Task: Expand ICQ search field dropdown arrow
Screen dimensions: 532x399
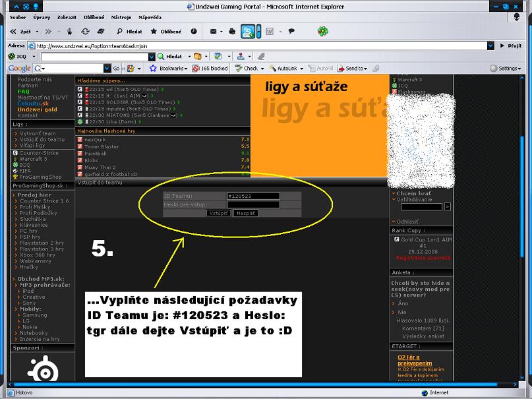Action: [152, 57]
